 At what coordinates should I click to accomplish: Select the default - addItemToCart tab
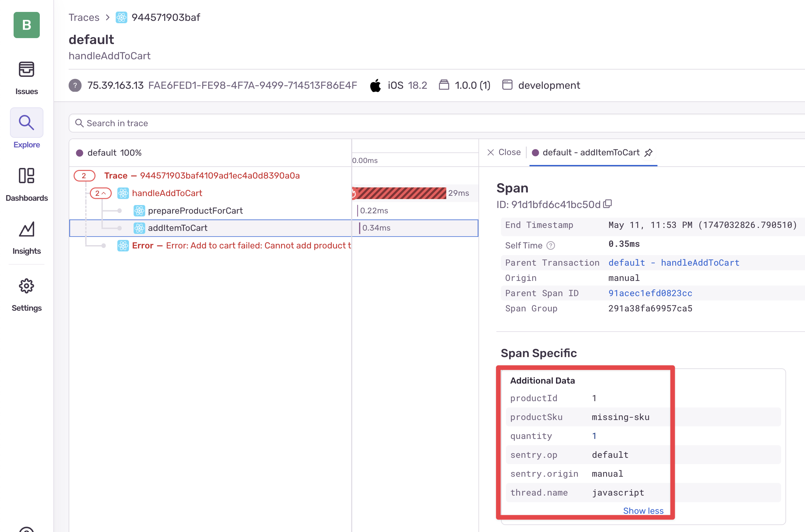[593, 153]
